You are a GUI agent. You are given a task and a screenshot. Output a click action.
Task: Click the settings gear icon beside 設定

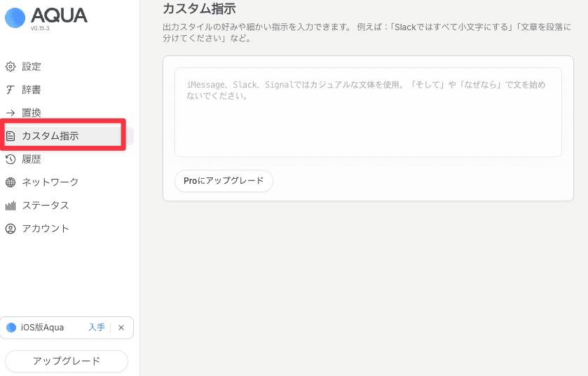(x=11, y=67)
